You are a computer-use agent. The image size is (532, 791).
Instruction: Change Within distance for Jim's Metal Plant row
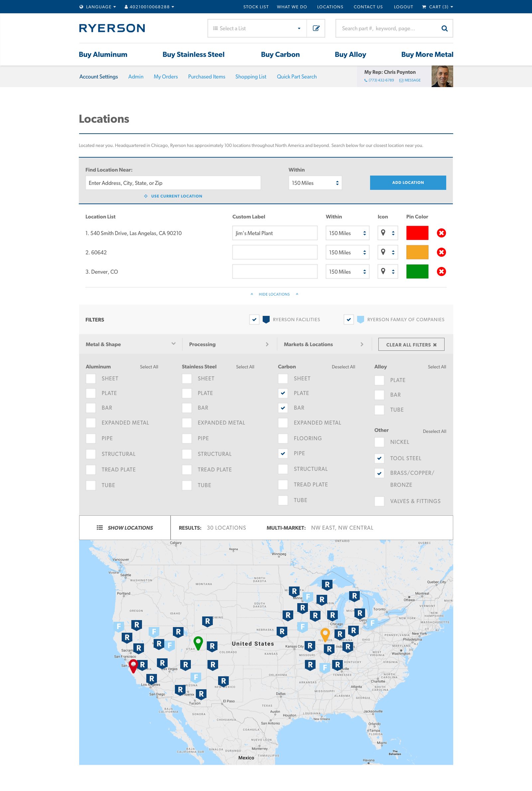pos(347,233)
